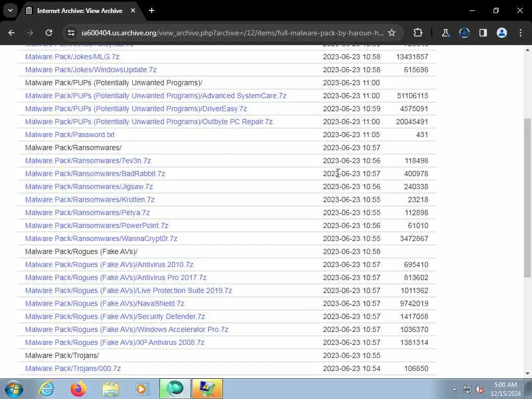Open the side panel icon

click(483, 33)
